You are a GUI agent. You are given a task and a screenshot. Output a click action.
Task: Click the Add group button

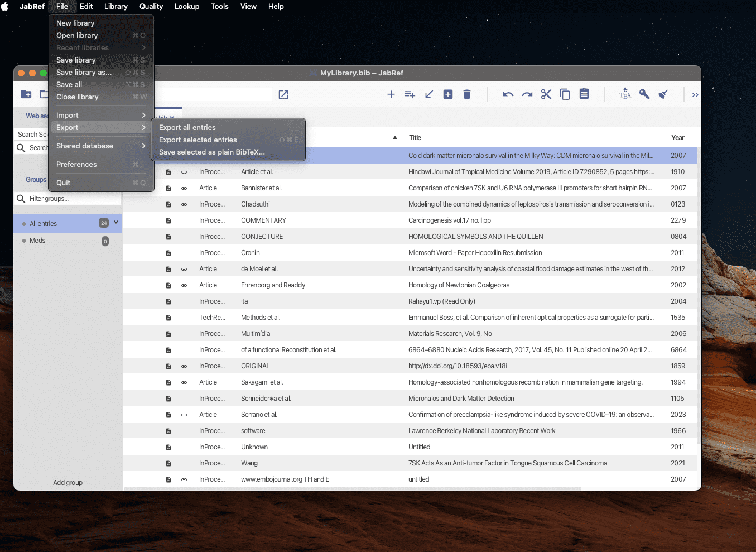tap(68, 482)
